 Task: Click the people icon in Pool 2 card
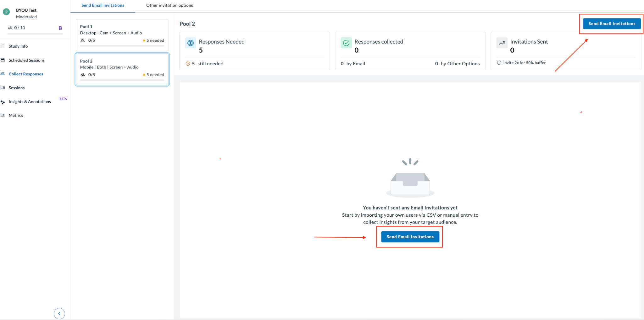coord(83,75)
